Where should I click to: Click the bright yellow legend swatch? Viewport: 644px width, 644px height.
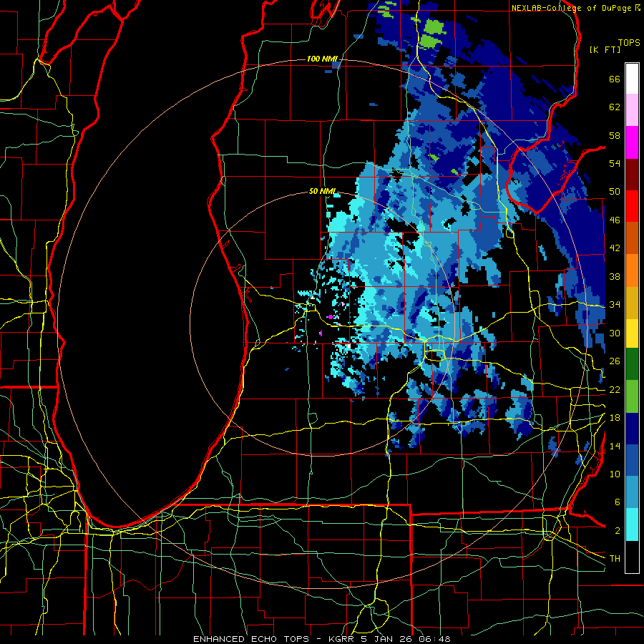point(632,333)
